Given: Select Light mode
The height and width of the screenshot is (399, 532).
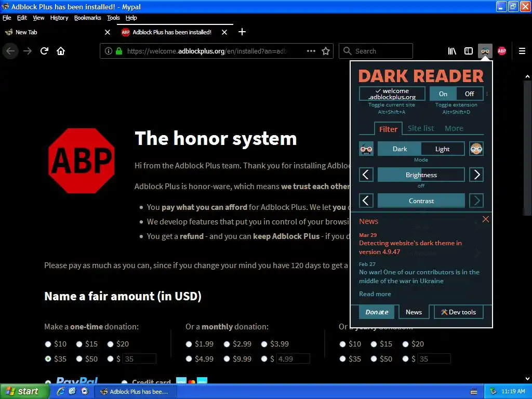Looking at the screenshot, I should [443, 149].
